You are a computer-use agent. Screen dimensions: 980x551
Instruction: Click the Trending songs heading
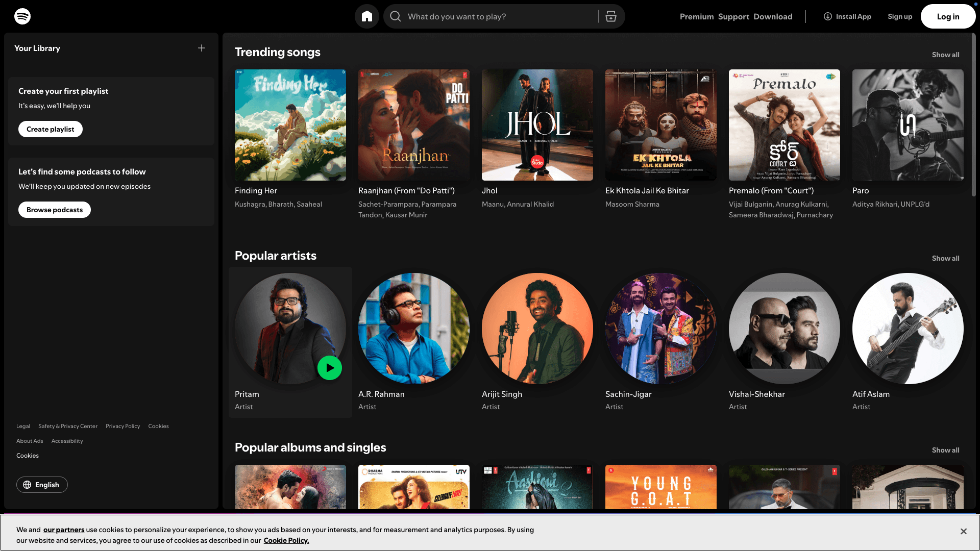[x=278, y=52]
